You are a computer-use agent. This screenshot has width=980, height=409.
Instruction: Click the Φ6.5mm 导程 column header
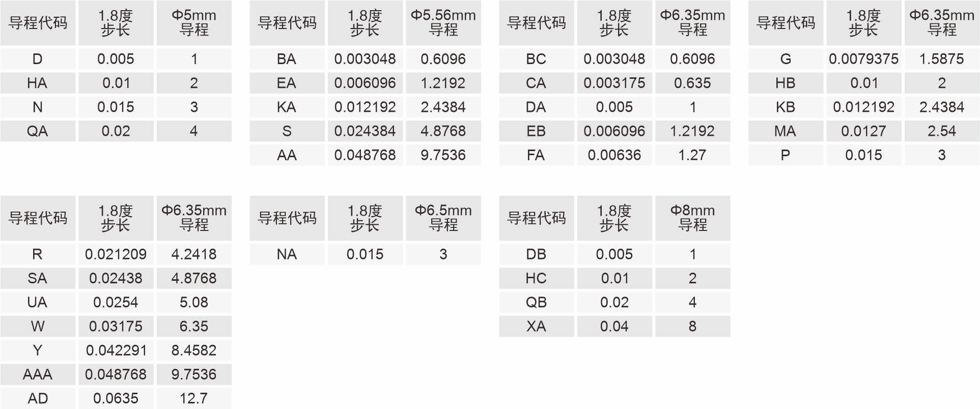pyautogui.click(x=443, y=218)
